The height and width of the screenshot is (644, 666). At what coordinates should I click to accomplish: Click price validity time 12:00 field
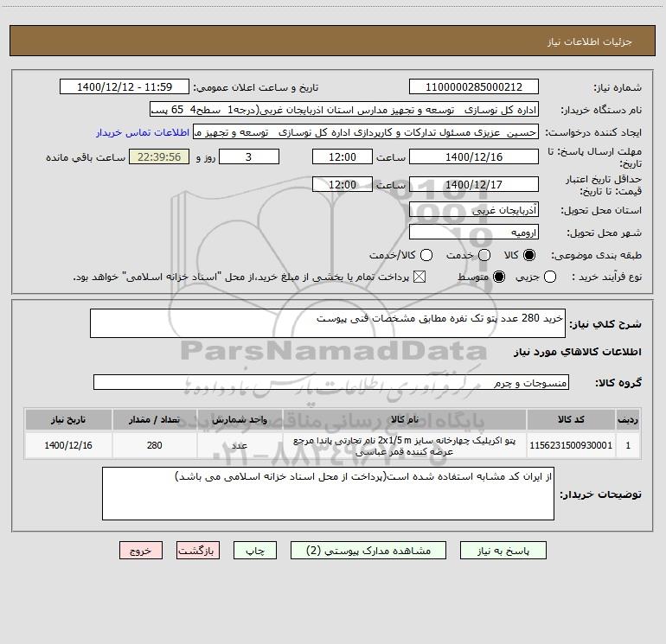[343, 184]
